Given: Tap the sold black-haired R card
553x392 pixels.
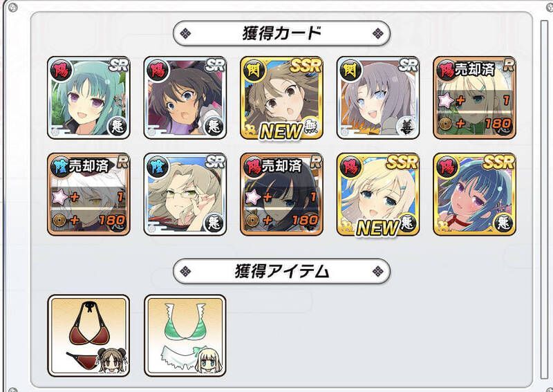Looking at the screenshot, I should click(x=281, y=194).
